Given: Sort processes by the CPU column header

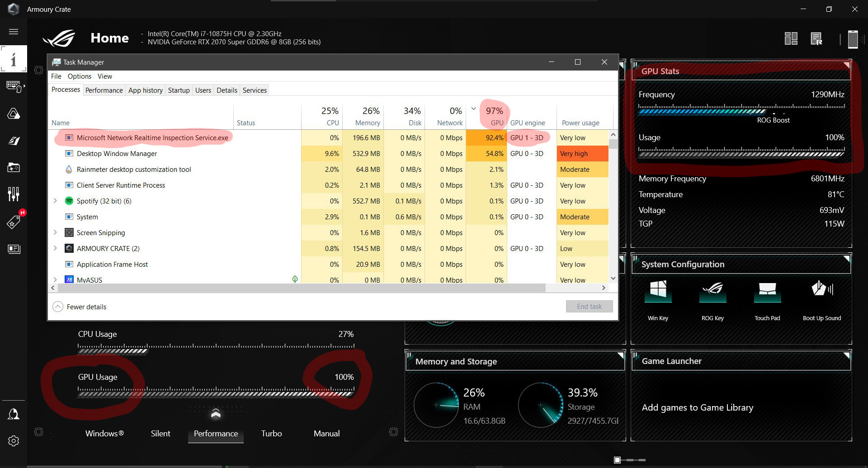Looking at the screenshot, I should (322, 117).
